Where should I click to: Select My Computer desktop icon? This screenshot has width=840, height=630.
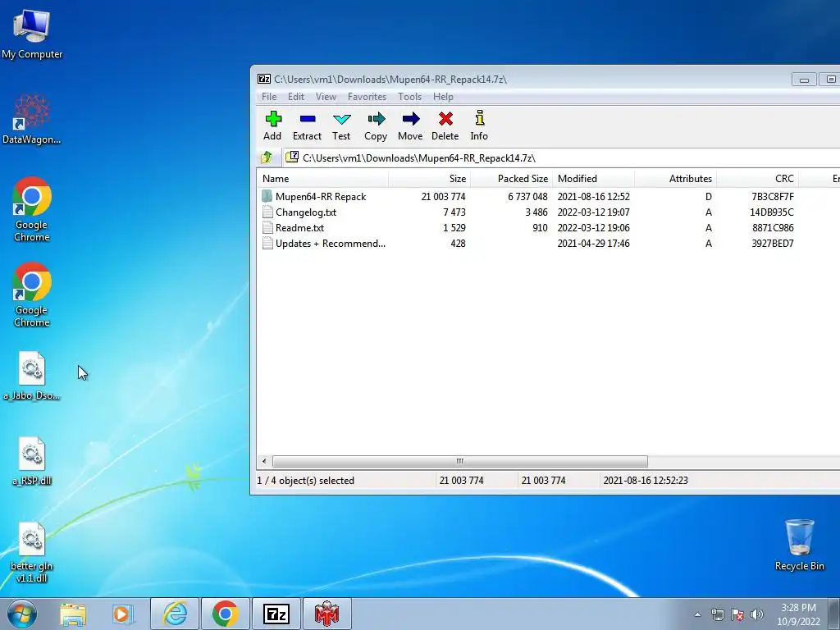click(x=32, y=34)
